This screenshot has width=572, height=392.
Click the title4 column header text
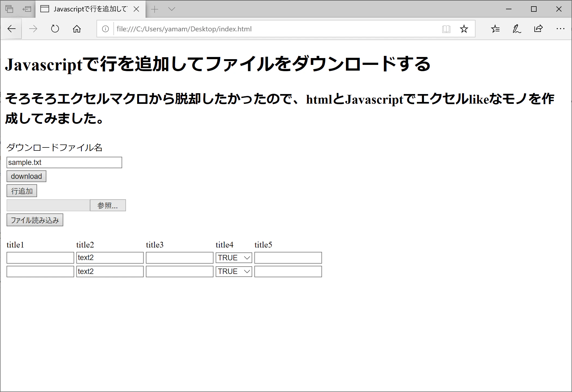click(224, 245)
